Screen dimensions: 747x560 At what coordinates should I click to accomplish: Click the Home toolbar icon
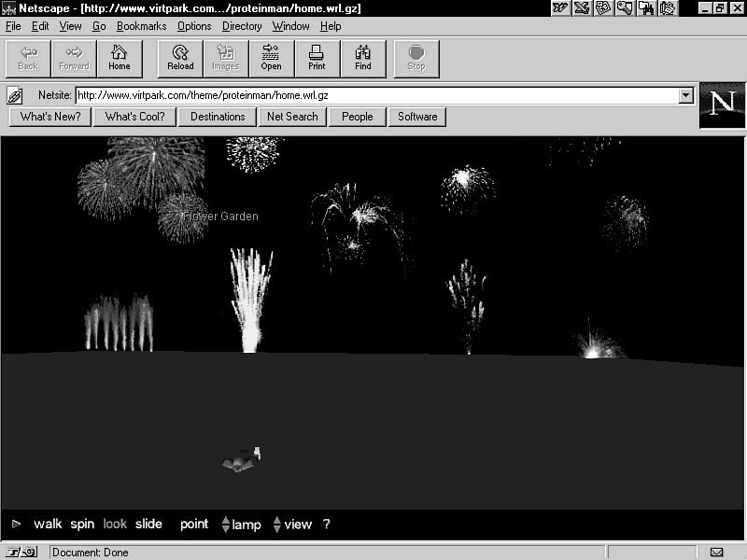[x=120, y=58]
